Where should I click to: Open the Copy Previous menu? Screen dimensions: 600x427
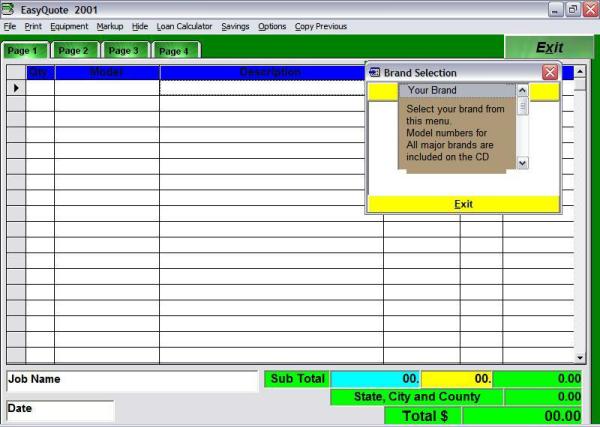[x=321, y=26]
